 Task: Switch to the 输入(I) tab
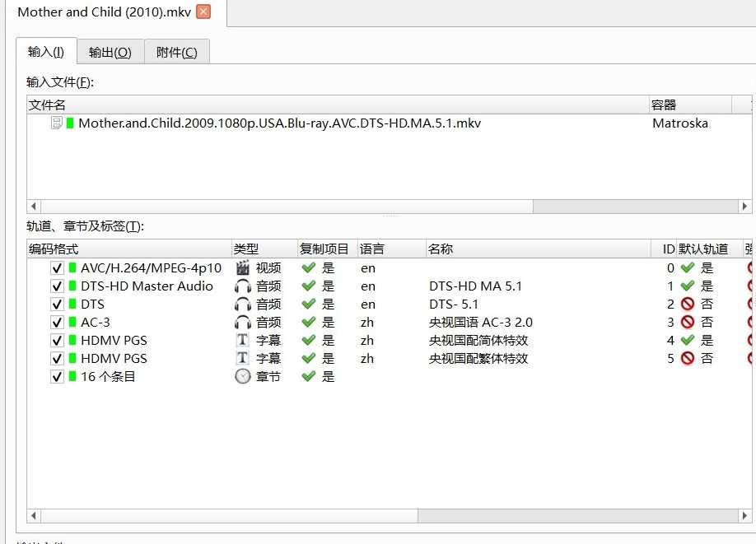tap(46, 51)
